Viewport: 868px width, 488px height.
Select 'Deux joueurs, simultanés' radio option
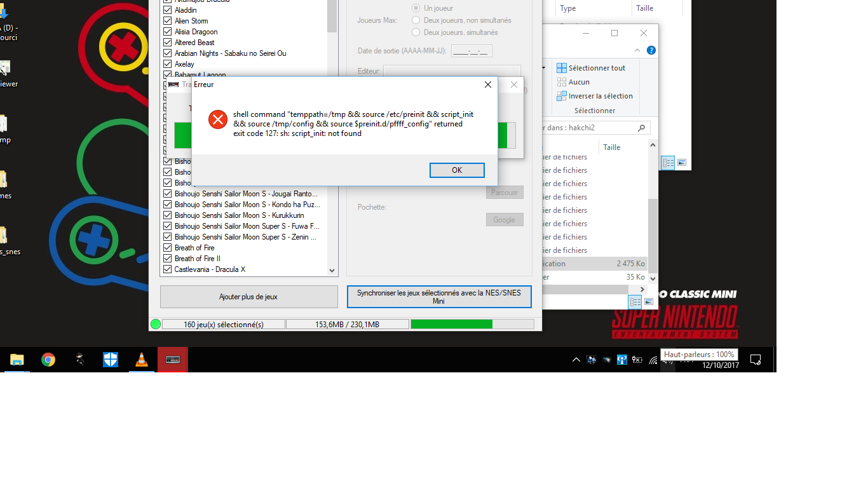tap(416, 32)
